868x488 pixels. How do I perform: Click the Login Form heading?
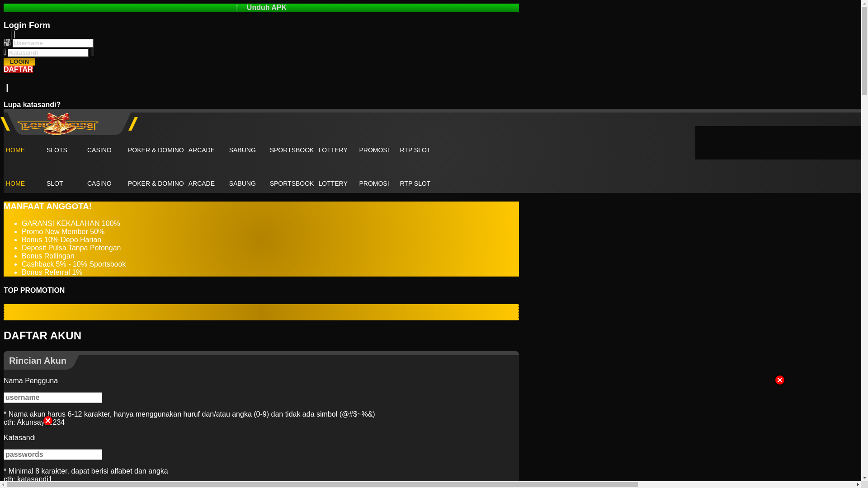click(27, 25)
